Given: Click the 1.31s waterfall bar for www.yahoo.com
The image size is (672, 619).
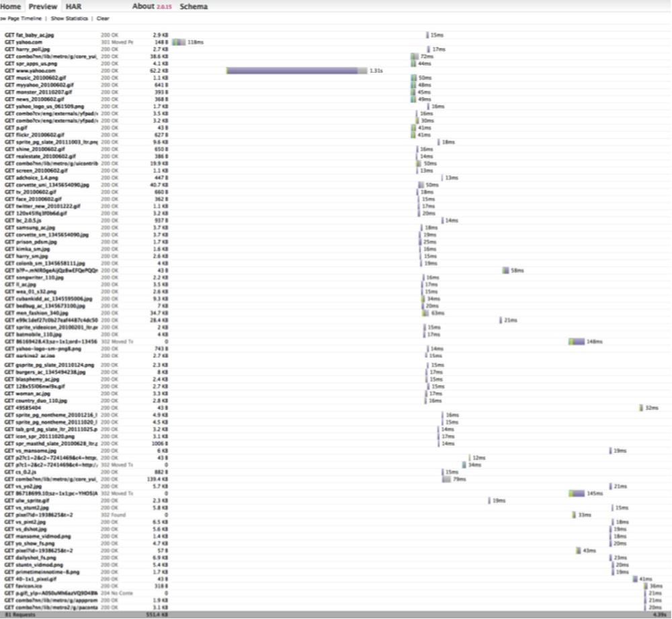Looking at the screenshot, I should [296, 70].
